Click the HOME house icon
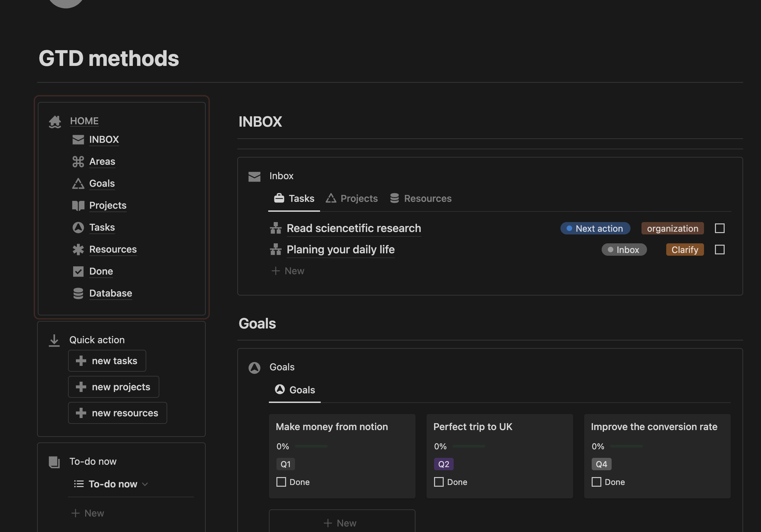 pyautogui.click(x=55, y=122)
